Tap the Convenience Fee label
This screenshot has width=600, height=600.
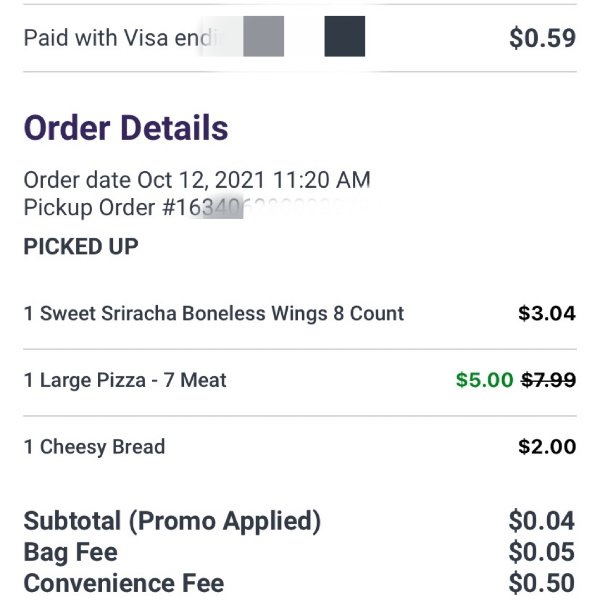tap(124, 583)
